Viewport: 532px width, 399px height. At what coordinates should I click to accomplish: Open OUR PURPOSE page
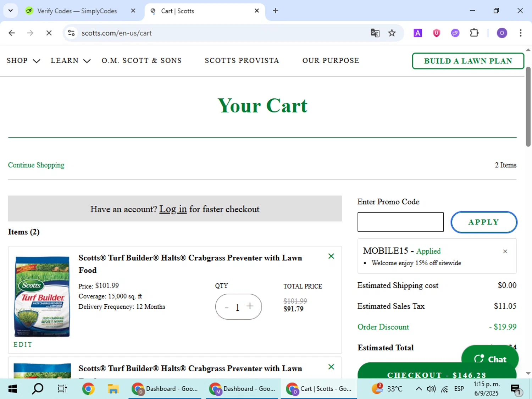click(x=331, y=61)
